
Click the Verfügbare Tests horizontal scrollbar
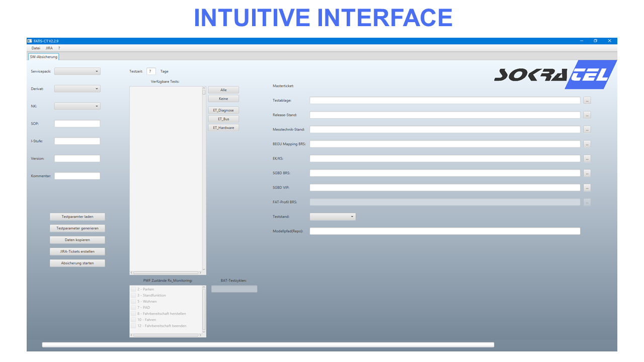tap(166, 273)
